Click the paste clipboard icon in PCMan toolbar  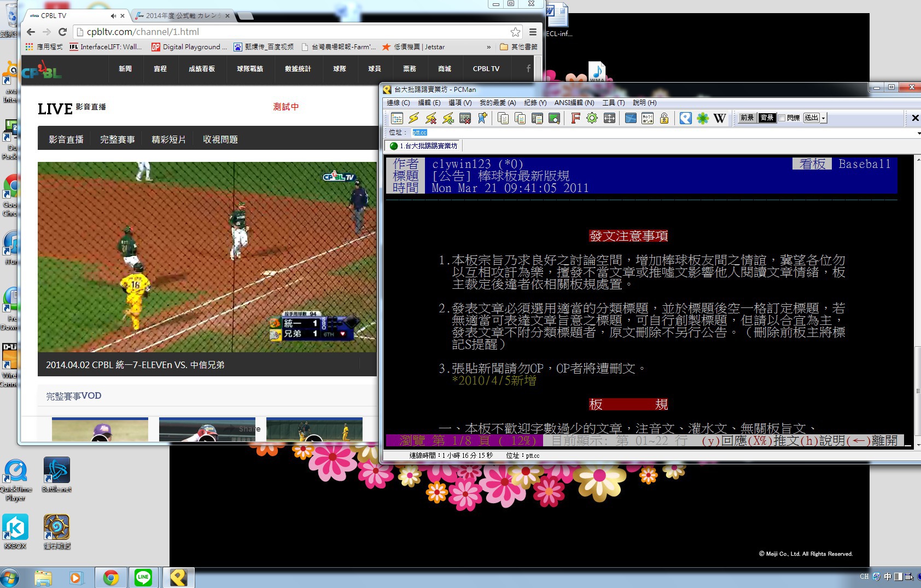pyautogui.click(x=537, y=118)
